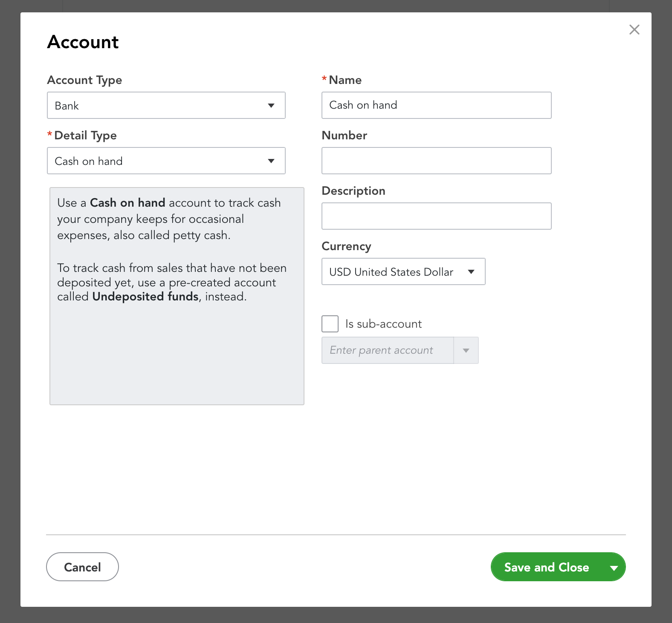Focus the Number input field
Screen dimensions: 672x623
(x=436, y=161)
